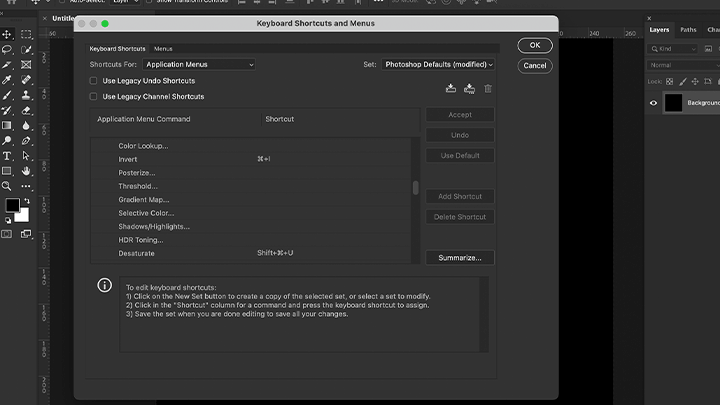This screenshot has width=720, height=405.
Task: Lock artboard nesting in Layers panel
Action: (x=708, y=82)
